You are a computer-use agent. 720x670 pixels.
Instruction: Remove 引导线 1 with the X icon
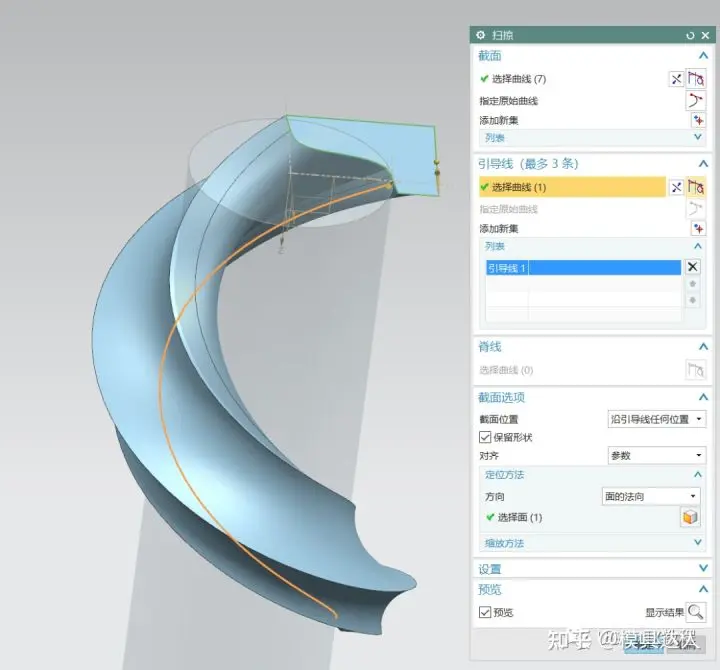coord(692,267)
